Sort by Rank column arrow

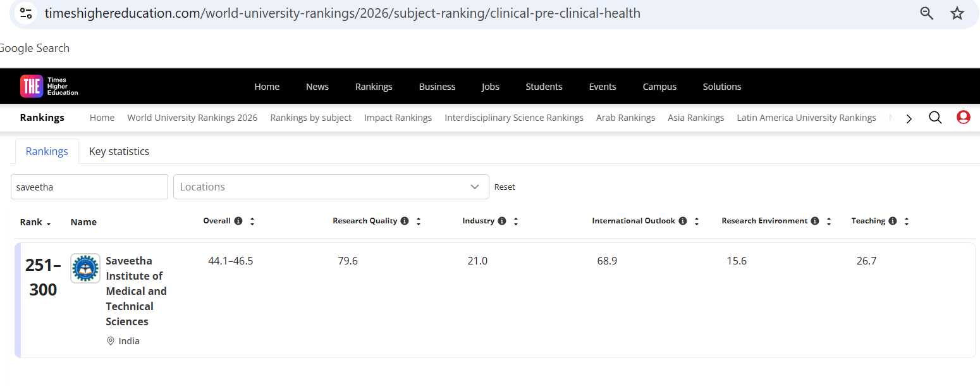click(49, 223)
